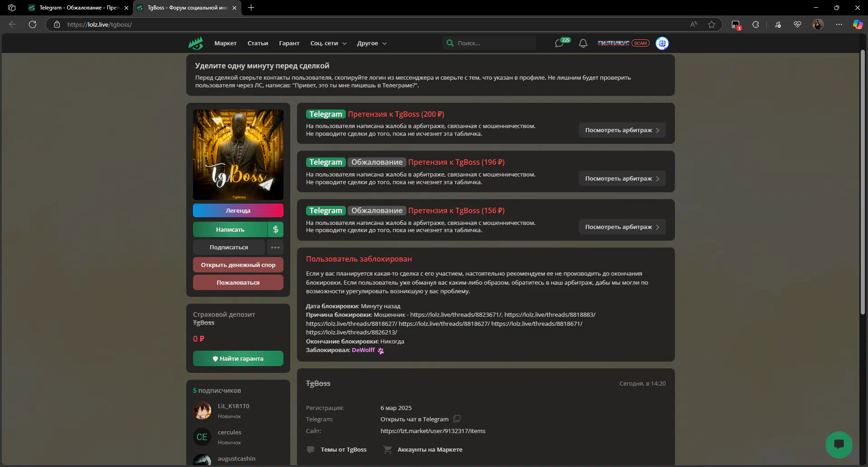Open Темы от TgBoss link
Image resolution: width=868 pixels, height=467 pixels.
(344, 449)
